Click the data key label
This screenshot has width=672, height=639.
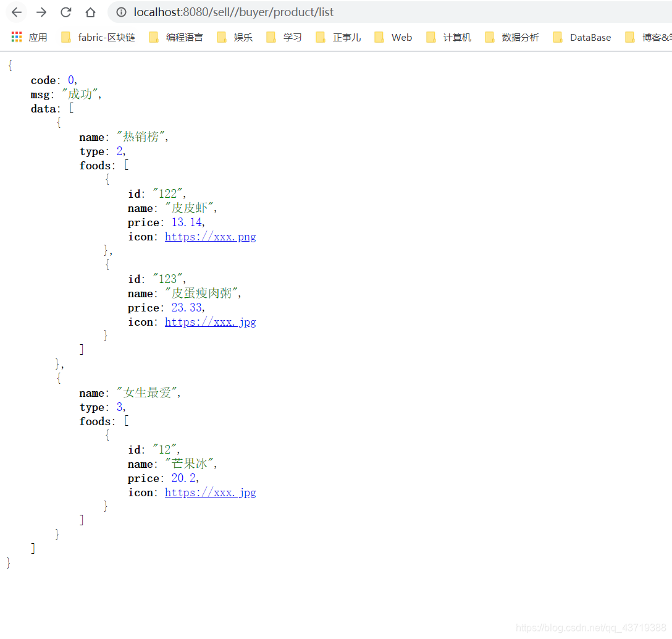[43, 109]
